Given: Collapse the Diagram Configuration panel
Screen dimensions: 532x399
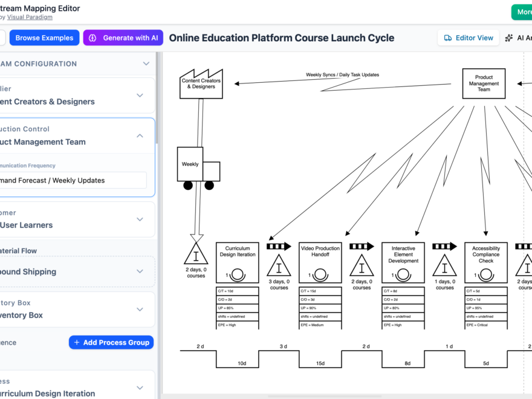Looking at the screenshot, I should click(146, 63).
